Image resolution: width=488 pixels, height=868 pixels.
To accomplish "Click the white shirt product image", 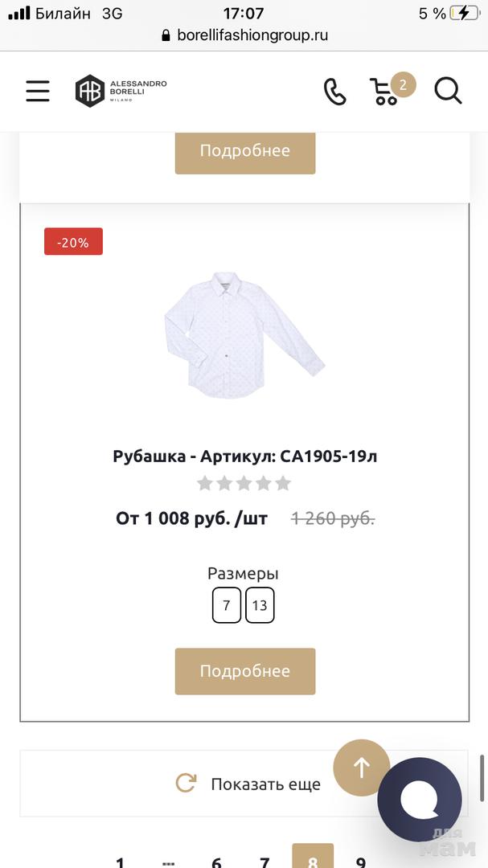I will (244, 335).
